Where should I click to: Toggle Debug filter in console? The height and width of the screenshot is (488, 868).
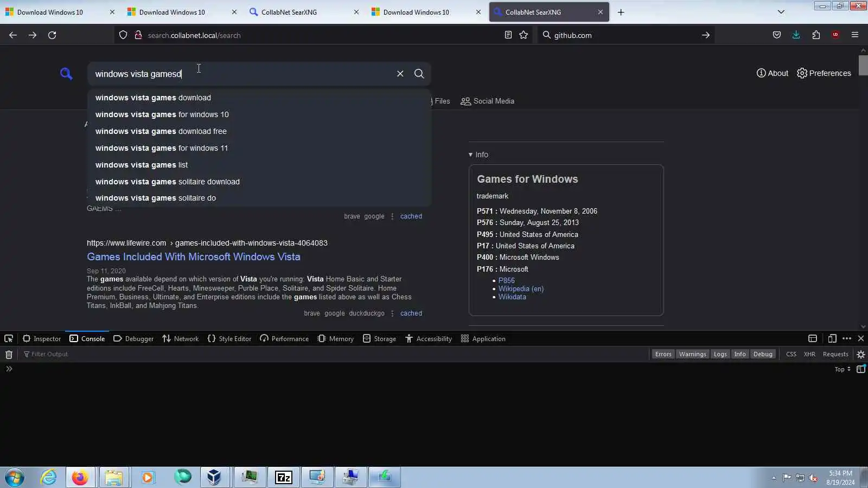[x=763, y=355]
